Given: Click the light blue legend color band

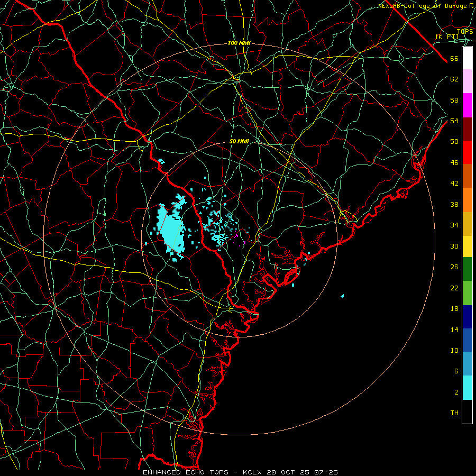Looking at the screenshot, I should (467, 363).
